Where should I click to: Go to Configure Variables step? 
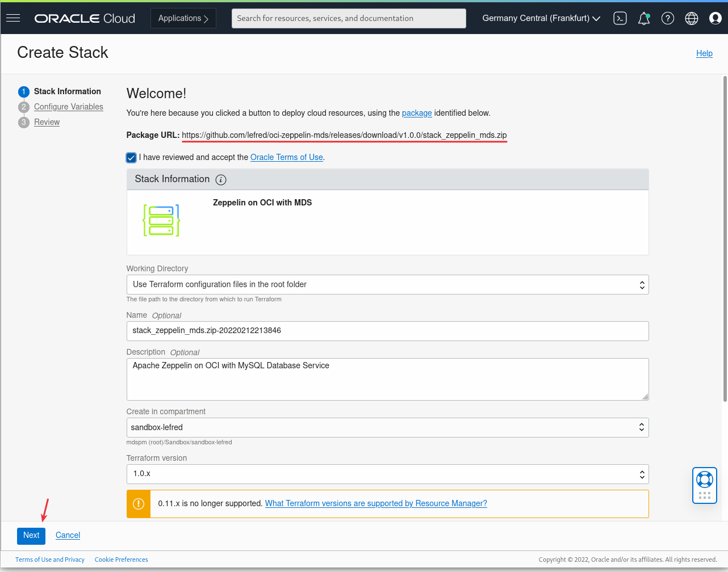point(69,107)
